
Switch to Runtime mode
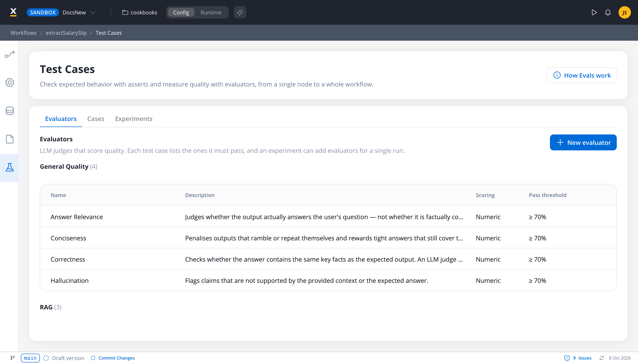211,12
